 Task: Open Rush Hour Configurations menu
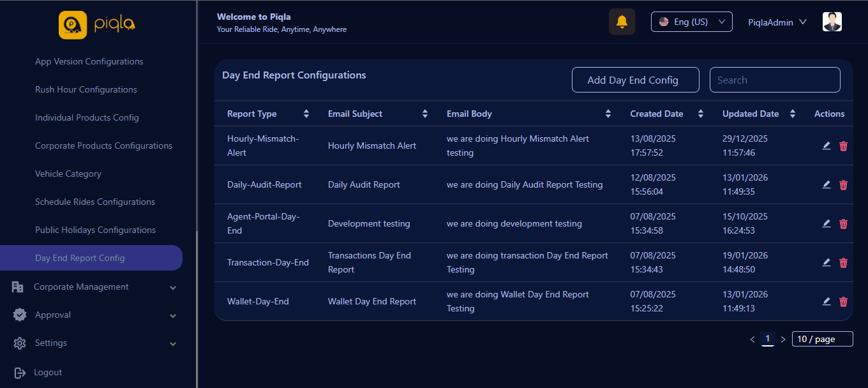tap(86, 89)
